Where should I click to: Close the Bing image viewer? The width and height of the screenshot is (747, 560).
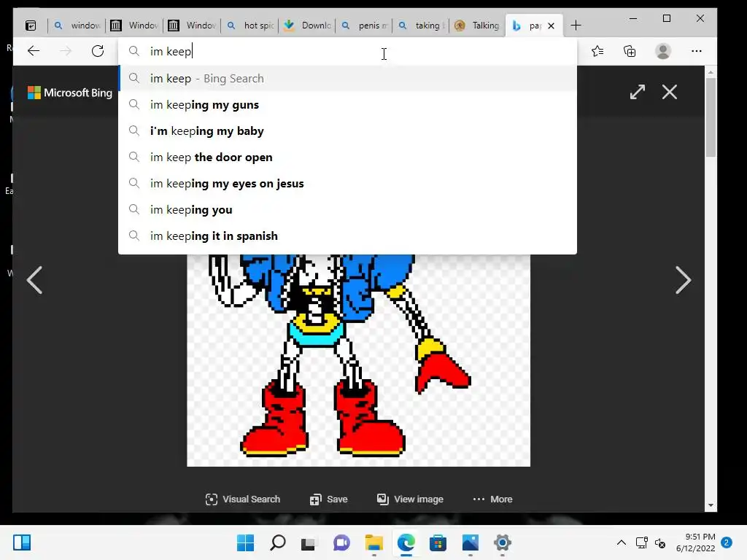pyautogui.click(x=670, y=92)
